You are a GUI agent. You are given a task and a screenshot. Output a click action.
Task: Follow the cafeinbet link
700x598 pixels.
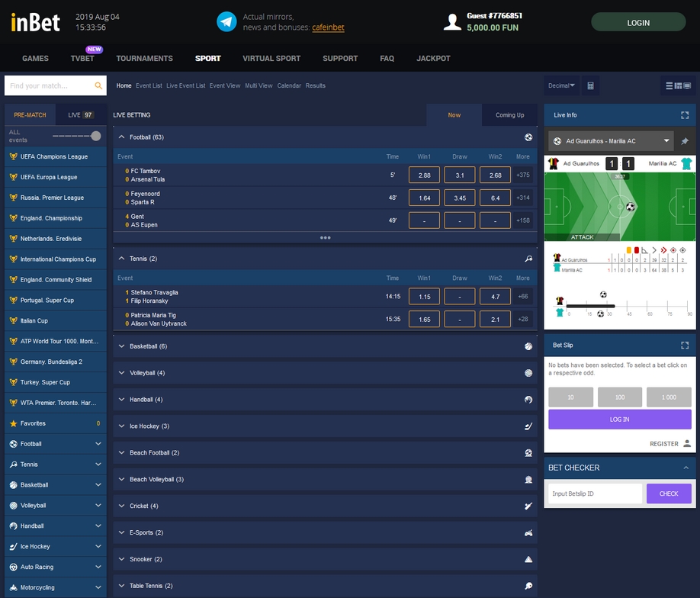[328, 27]
